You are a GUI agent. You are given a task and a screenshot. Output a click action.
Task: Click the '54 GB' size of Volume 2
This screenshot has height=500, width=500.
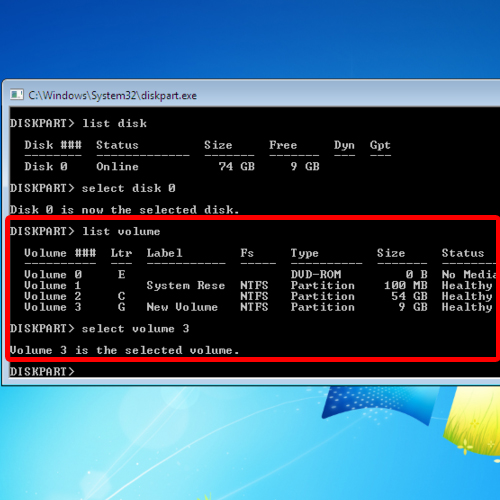409,296
